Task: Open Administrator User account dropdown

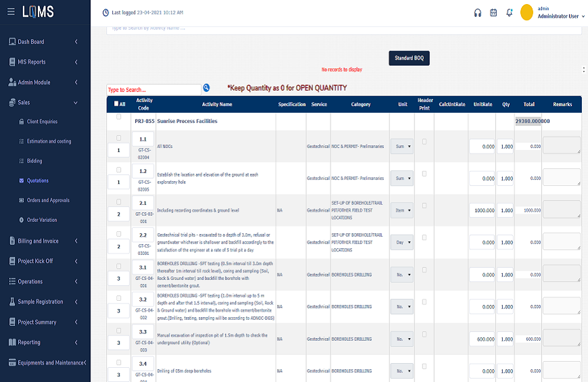Action: click(560, 16)
